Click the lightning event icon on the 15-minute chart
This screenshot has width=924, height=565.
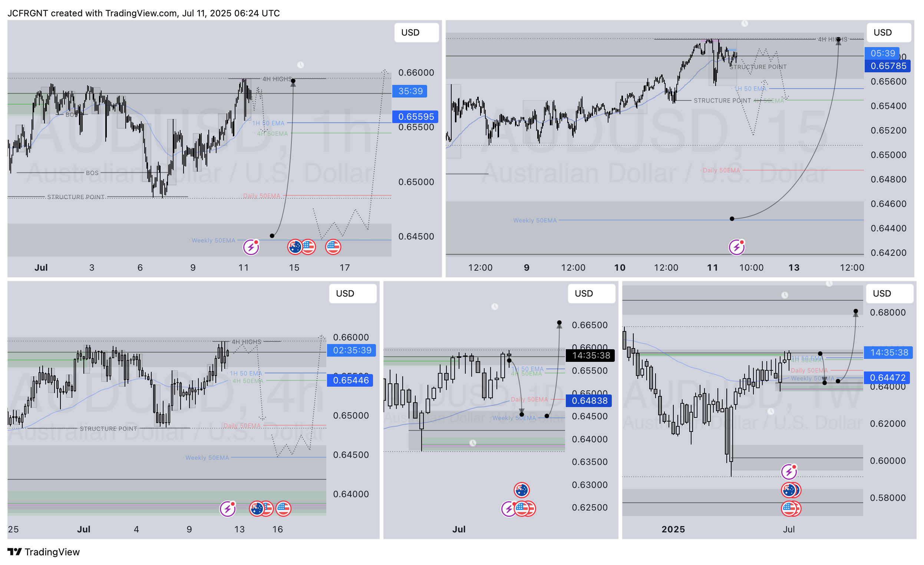[736, 247]
